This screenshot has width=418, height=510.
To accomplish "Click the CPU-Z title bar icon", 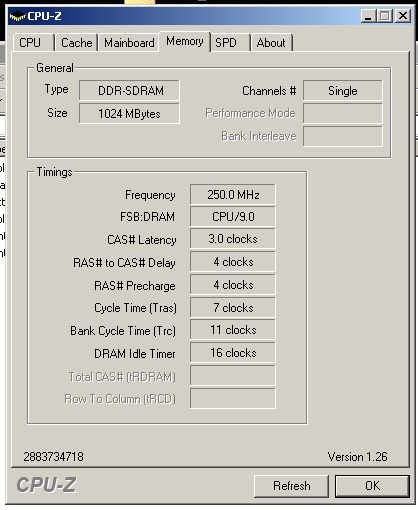I will 17,16.
